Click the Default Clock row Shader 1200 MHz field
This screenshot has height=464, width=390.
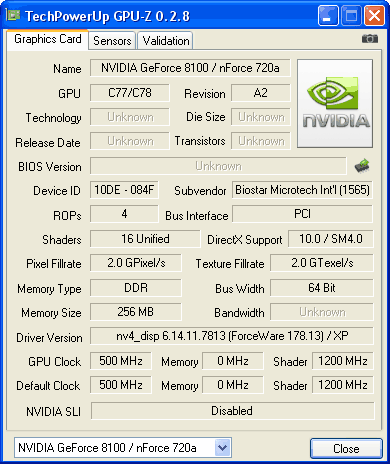coord(343,385)
